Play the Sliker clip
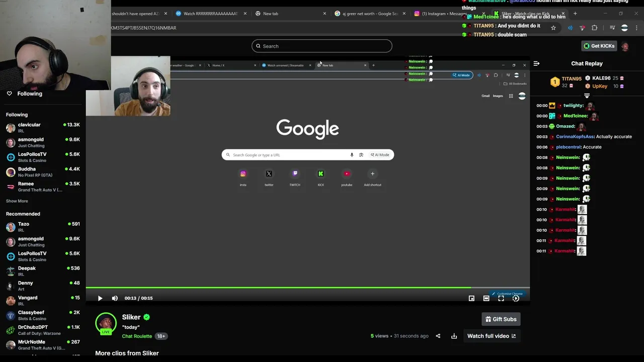Screen dimensions: 644x362 click(100, 298)
